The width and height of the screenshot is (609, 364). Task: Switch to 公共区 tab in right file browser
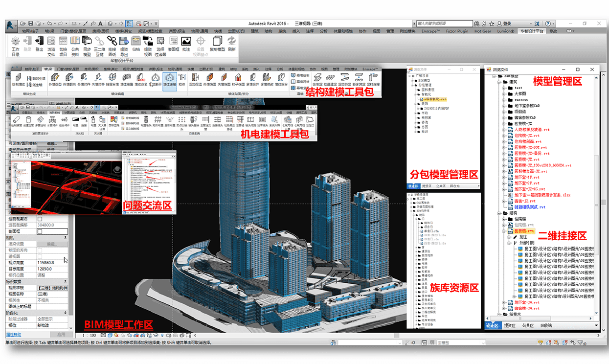click(528, 325)
